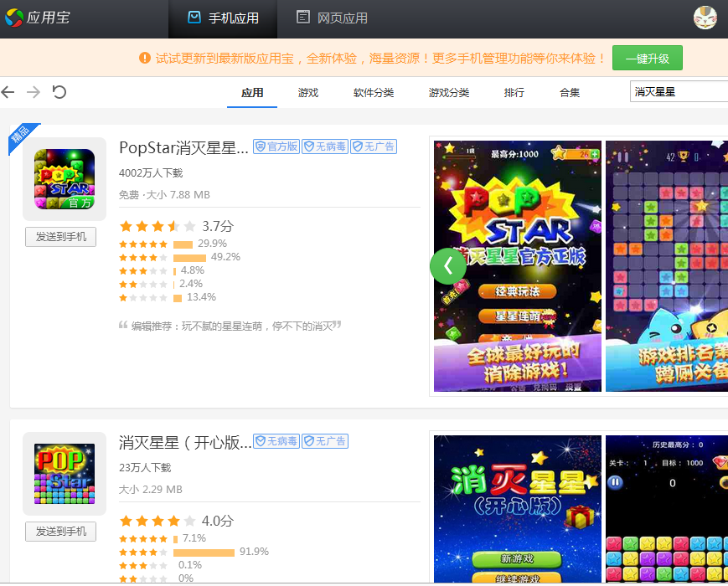
Task: Click the PopStar three-star 4.8% value
Action: (192, 270)
